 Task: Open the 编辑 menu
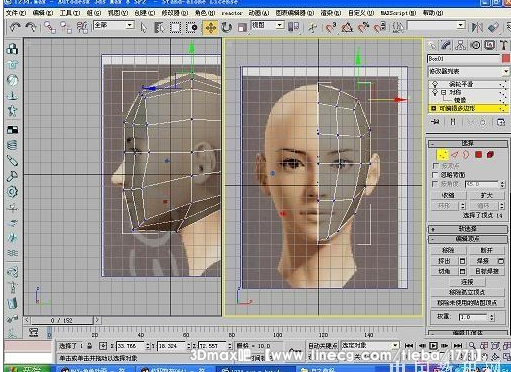43,13
